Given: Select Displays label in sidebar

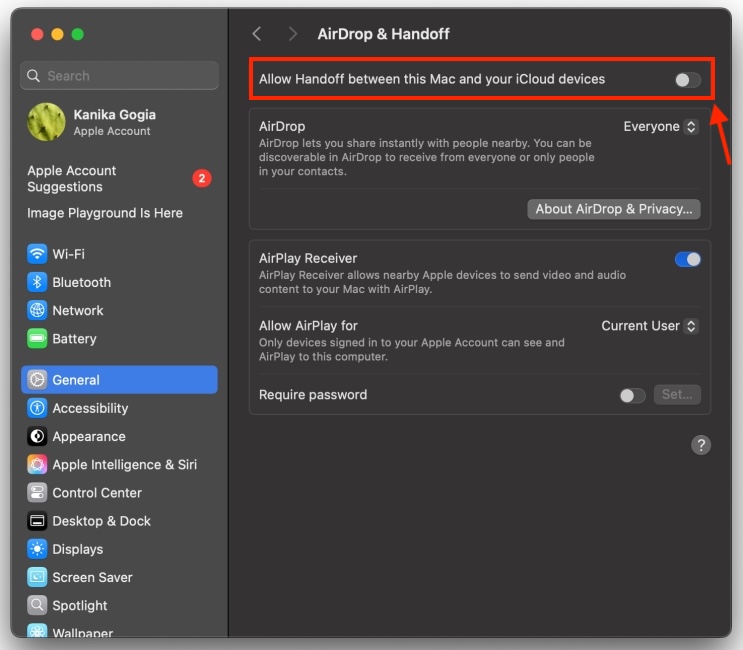Looking at the screenshot, I should click(78, 550).
